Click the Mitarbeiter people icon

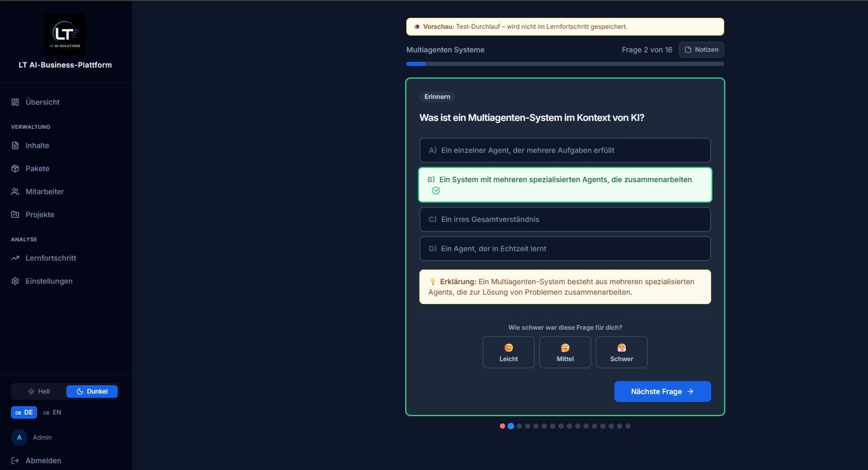coord(15,192)
